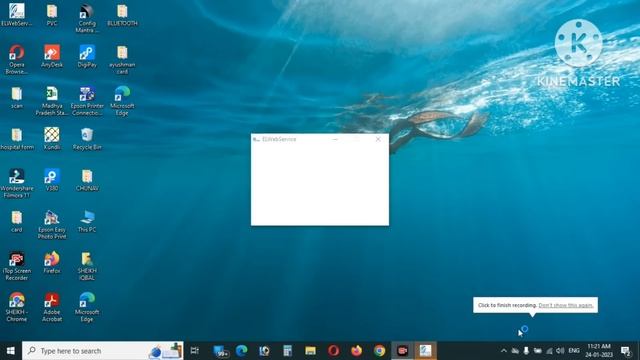Open Firefox from the taskbar

(x=356, y=351)
